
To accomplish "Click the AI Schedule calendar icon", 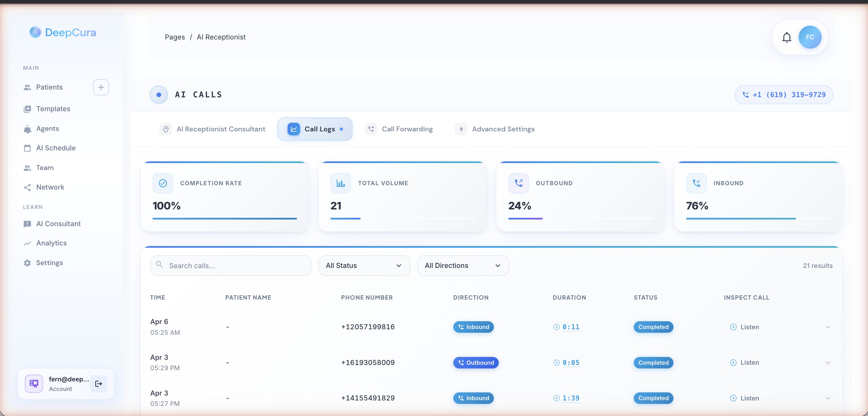I will [x=27, y=148].
